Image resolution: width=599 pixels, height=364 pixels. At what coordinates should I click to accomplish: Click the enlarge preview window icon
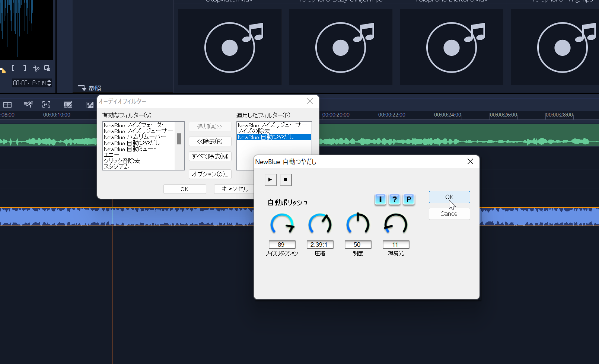tap(47, 68)
